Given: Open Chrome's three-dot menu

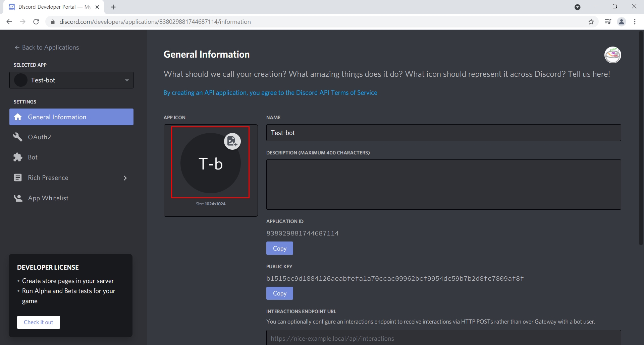Looking at the screenshot, I should (x=635, y=22).
